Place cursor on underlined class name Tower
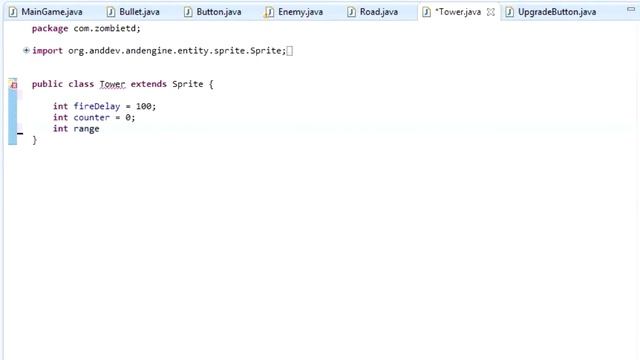The height and width of the screenshot is (360, 640). 112,84
